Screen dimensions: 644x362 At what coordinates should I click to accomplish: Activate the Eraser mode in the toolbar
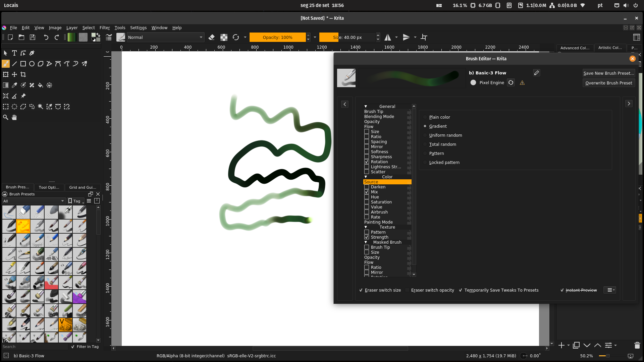[x=211, y=37]
